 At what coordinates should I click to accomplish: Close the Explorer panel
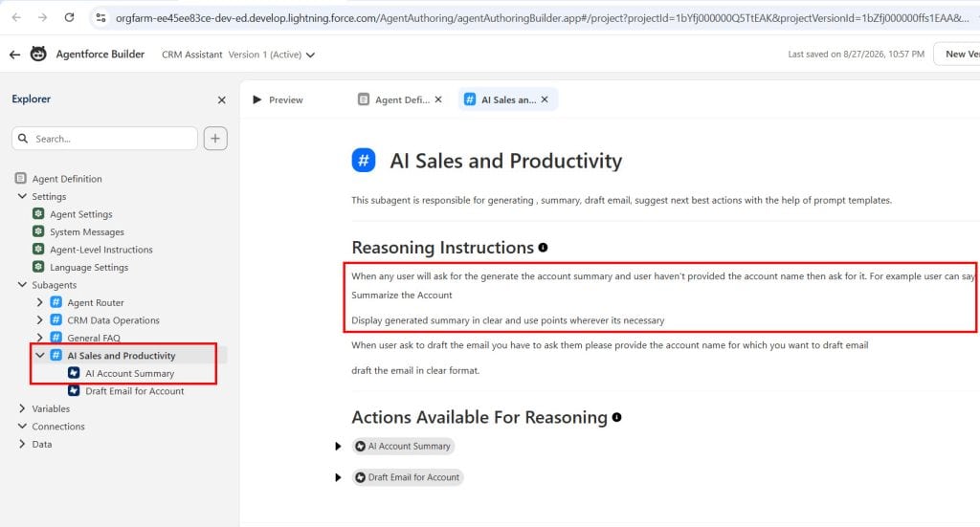[221, 99]
